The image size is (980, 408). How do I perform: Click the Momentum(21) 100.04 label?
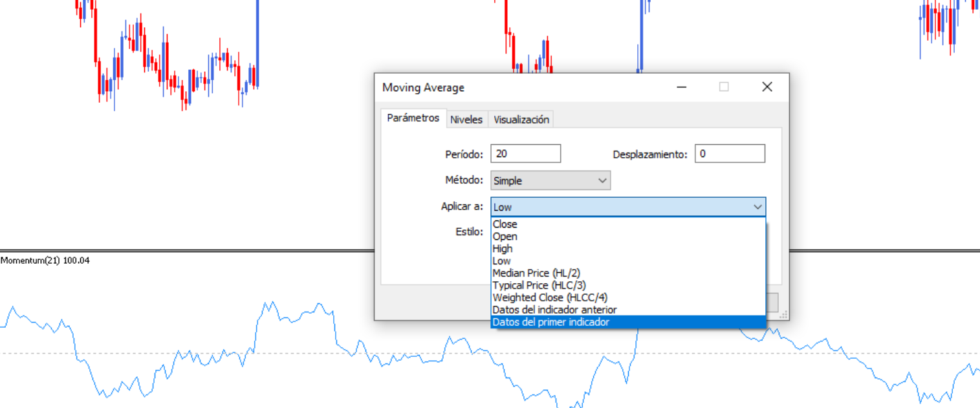pos(45,261)
